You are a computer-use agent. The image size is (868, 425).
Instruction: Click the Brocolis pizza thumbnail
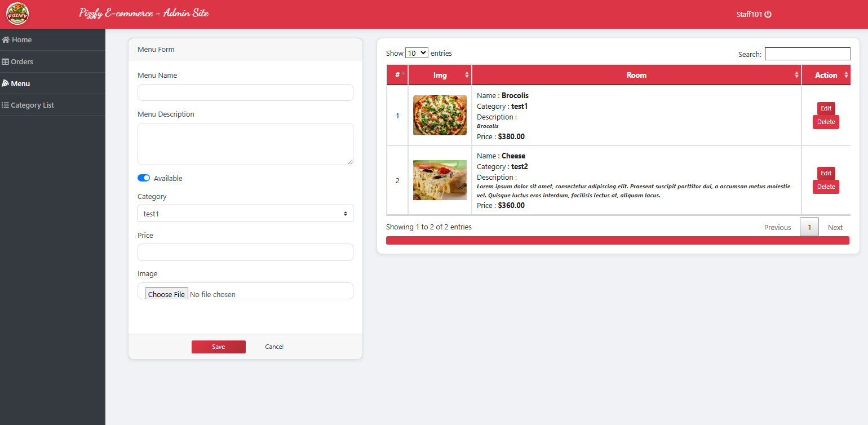tap(440, 115)
